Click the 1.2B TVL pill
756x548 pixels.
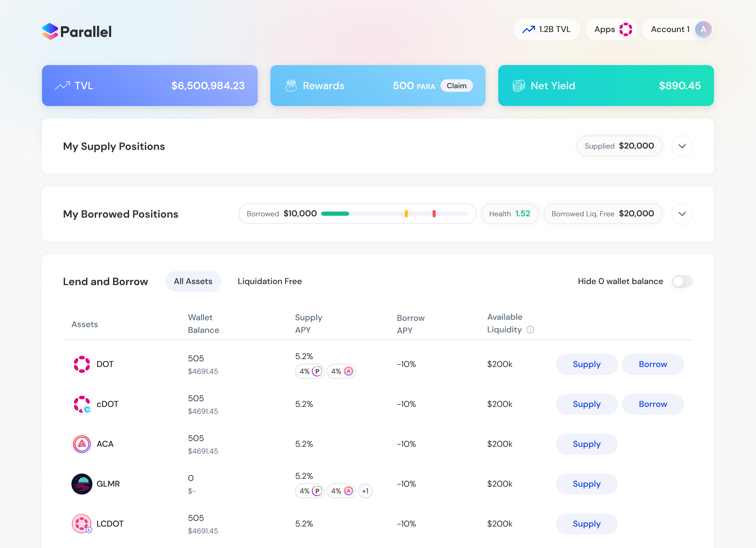[x=546, y=29]
